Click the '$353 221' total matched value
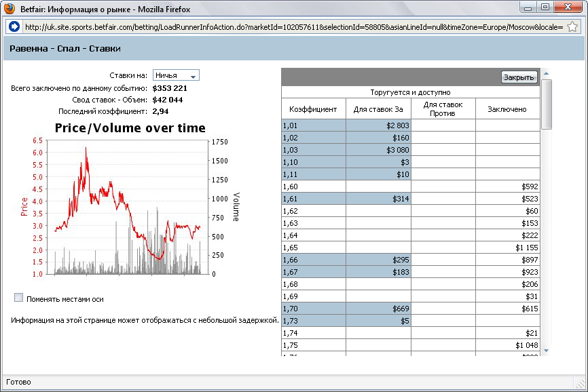This screenshot has height=392, width=588. (x=170, y=88)
